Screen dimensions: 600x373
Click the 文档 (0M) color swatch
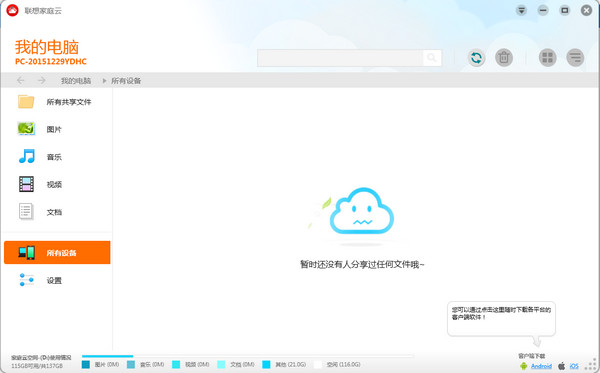pyautogui.click(x=221, y=365)
